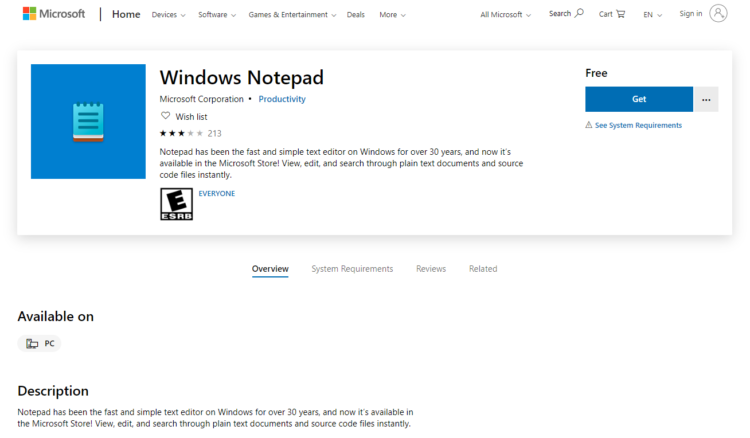
Task: Open the shopping cart
Action: pos(620,14)
